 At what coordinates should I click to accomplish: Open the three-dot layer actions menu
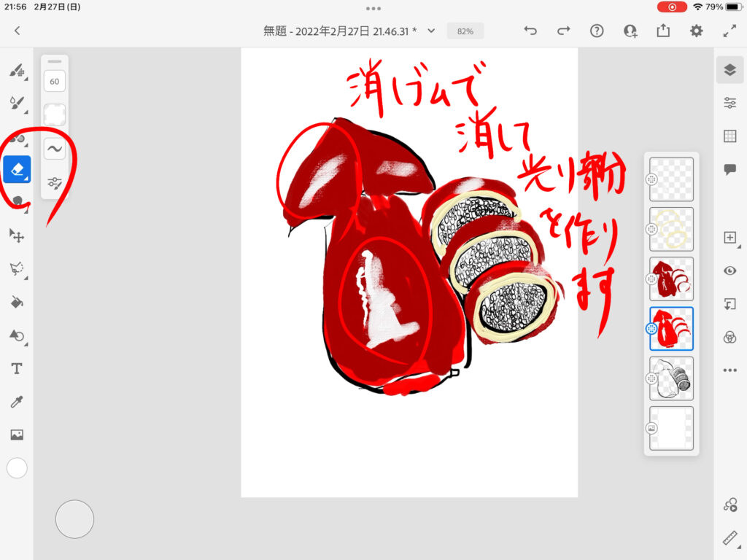click(x=729, y=370)
